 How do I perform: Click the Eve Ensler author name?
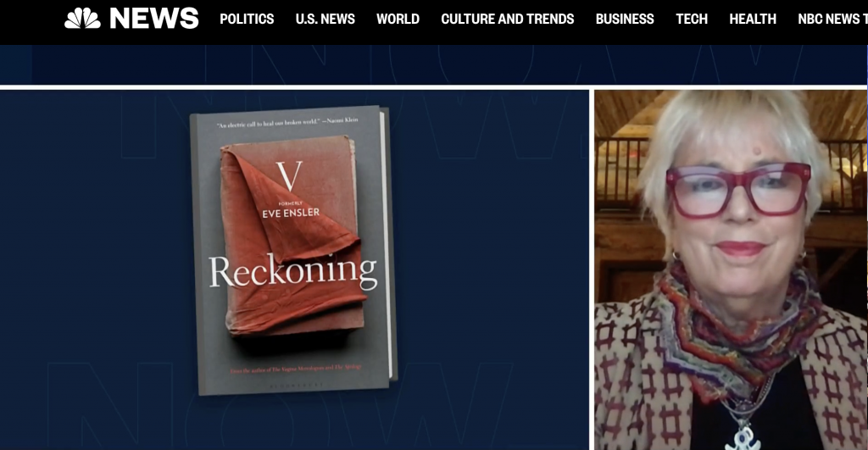coord(291,213)
